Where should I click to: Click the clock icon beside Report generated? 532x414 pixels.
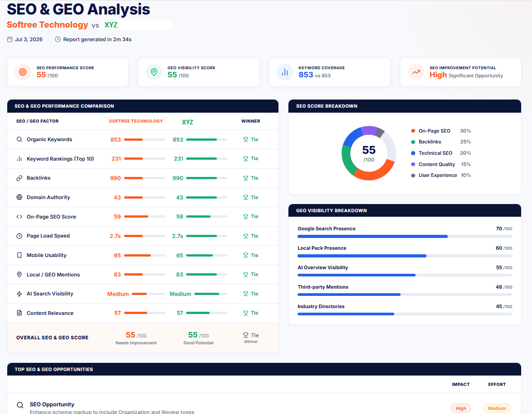[x=58, y=39]
